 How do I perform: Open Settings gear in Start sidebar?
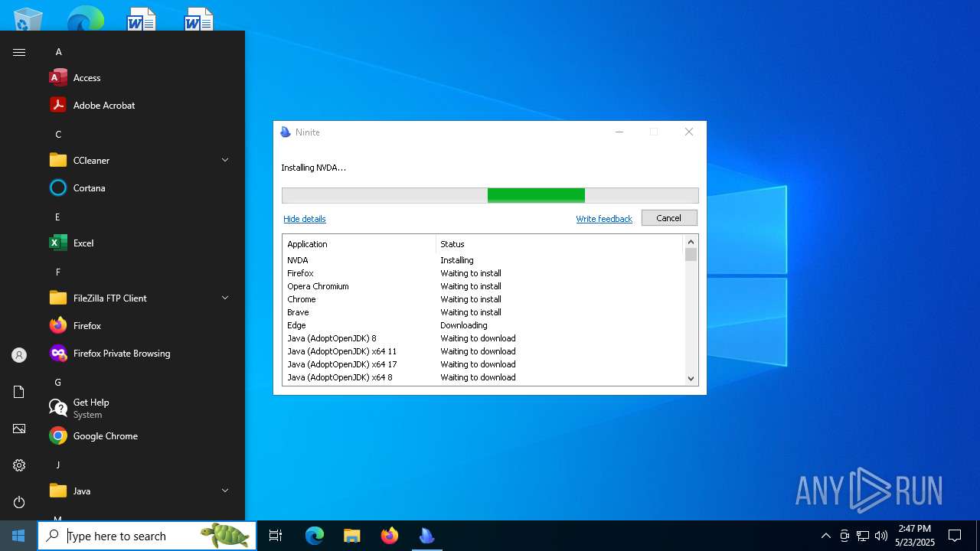(19, 465)
